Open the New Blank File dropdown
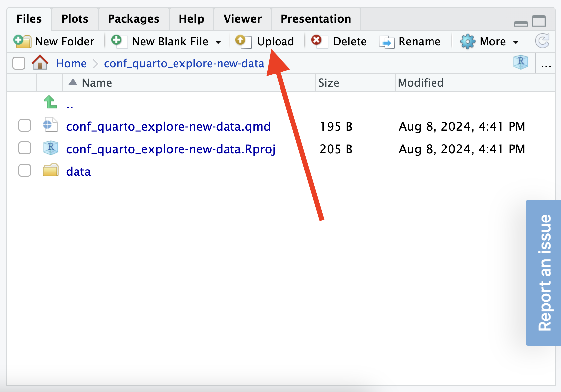This screenshot has height=392, width=561. 218,42
